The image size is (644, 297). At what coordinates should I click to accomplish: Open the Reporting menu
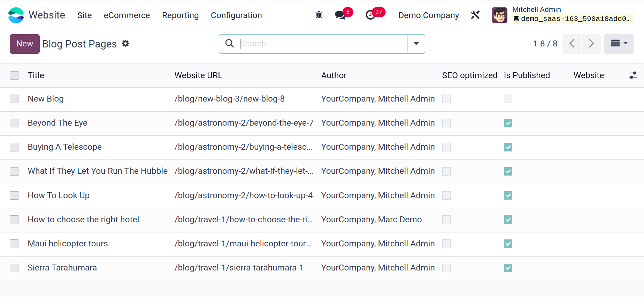pyautogui.click(x=181, y=15)
